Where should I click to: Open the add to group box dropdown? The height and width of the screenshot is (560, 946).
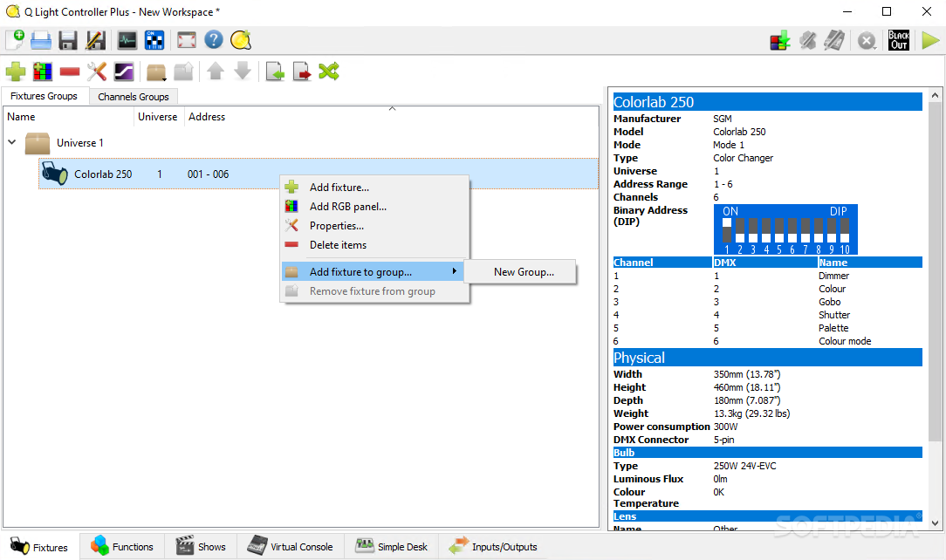[x=156, y=72]
